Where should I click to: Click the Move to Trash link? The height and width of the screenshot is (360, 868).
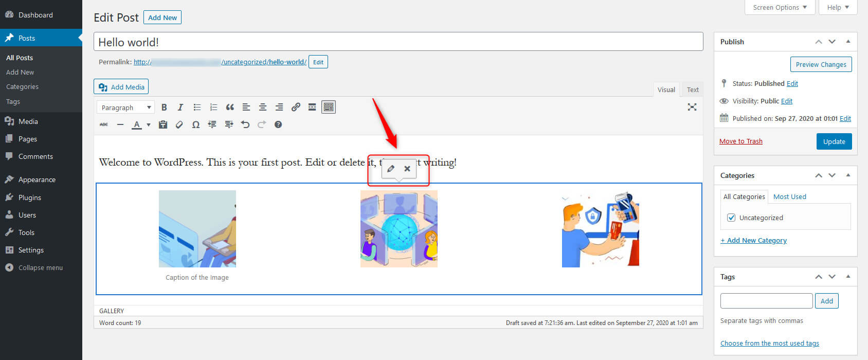pos(740,141)
